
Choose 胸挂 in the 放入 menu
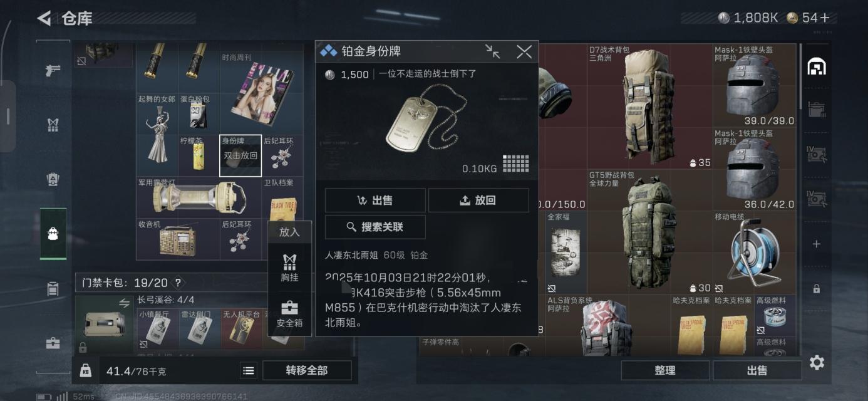(x=289, y=268)
